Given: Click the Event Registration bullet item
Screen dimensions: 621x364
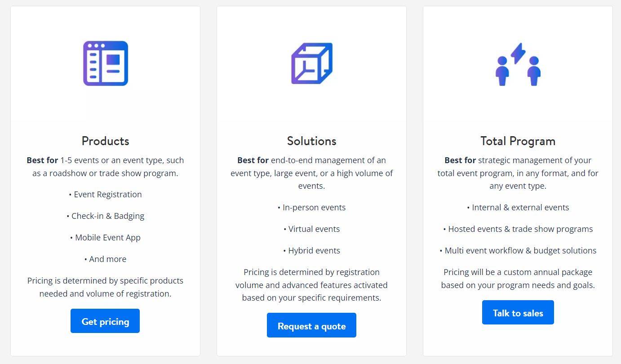Looking at the screenshot, I should point(105,195).
